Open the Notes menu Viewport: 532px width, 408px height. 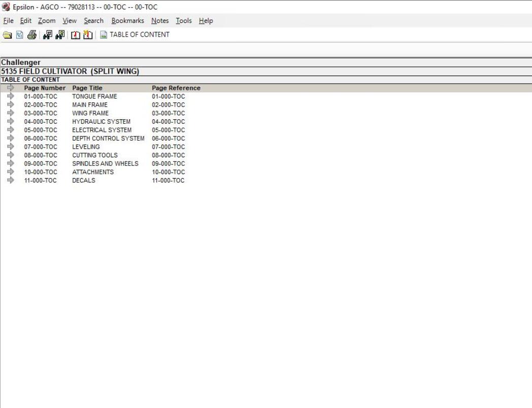pos(160,21)
